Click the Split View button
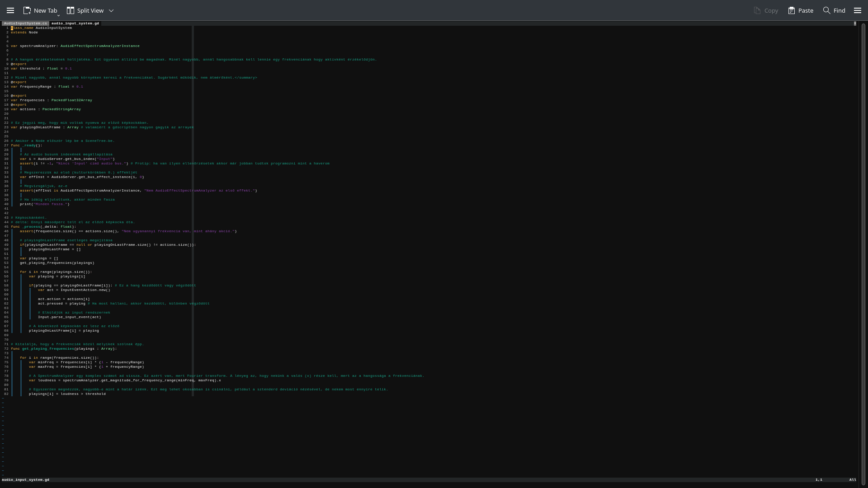 [85, 10]
